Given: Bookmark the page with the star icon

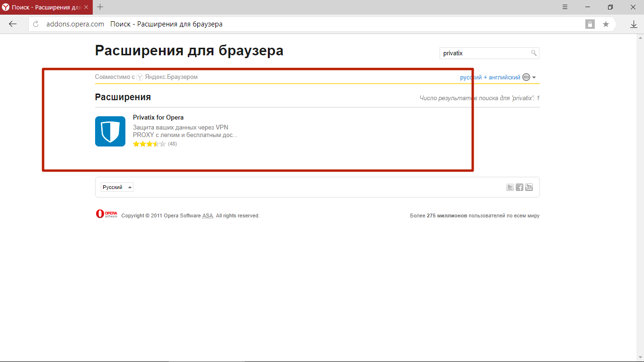Looking at the screenshot, I should click(606, 24).
